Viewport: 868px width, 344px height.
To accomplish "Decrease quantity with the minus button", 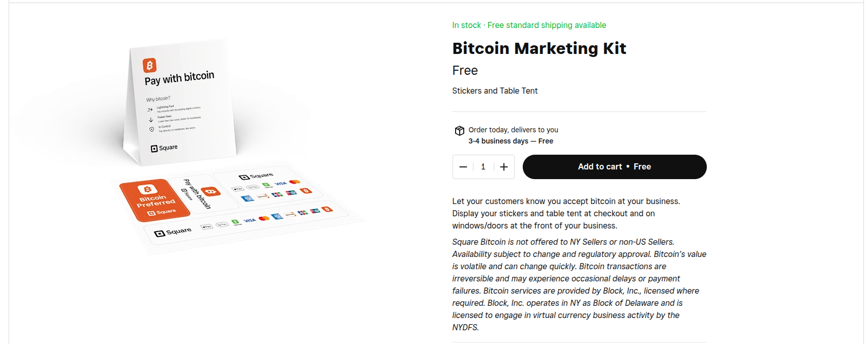I will point(463,167).
